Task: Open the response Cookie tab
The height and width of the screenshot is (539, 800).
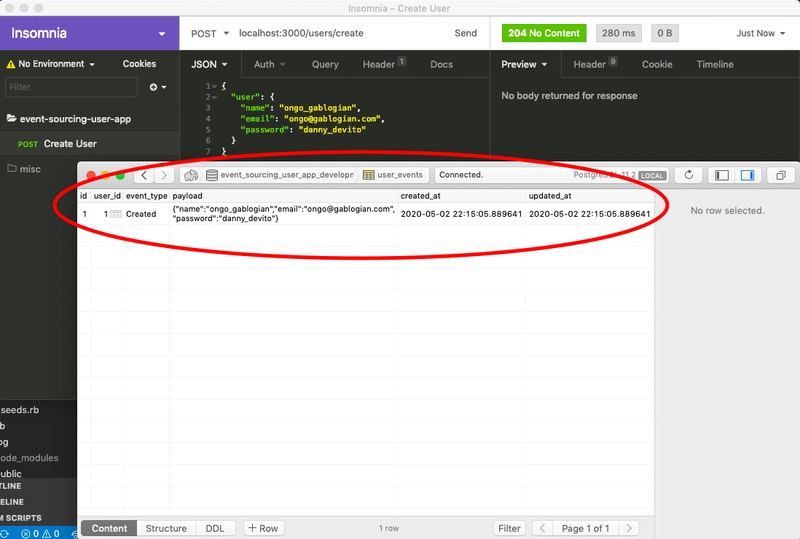Action: pyautogui.click(x=657, y=64)
